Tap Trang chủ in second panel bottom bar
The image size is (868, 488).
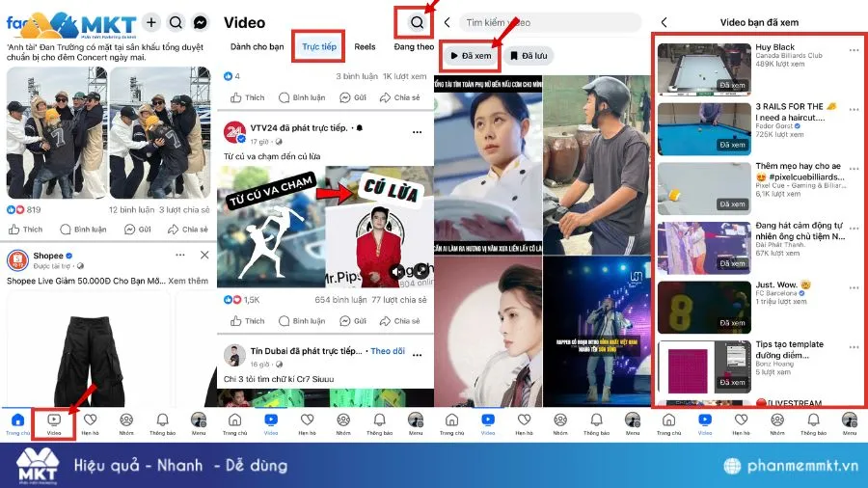(234, 424)
